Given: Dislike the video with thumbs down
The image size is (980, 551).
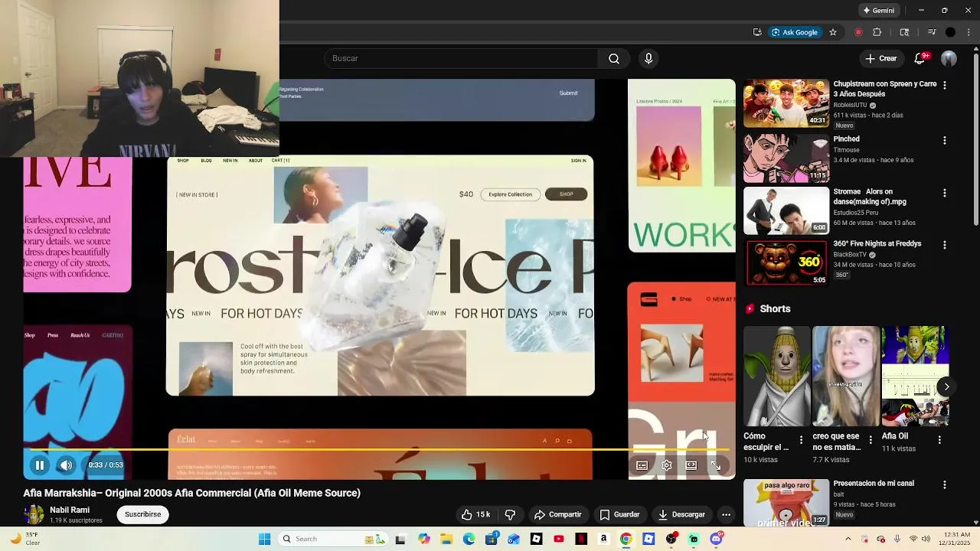Looking at the screenshot, I should coord(510,514).
